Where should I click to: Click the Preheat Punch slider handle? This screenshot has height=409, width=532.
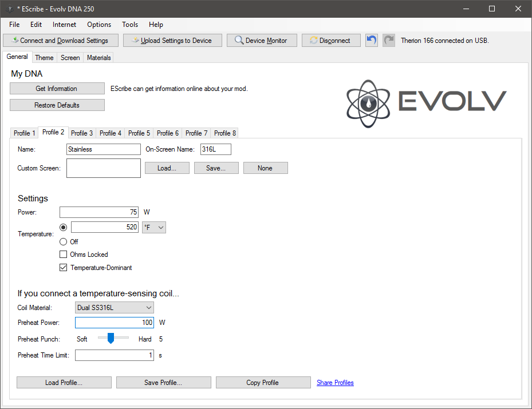coord(111,339)
